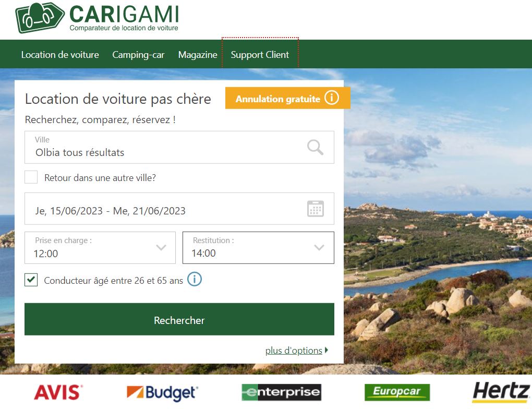This screenshot has height=409, width=532.
Task: Click the AVIS logo
Action: (x=58, y=392)
